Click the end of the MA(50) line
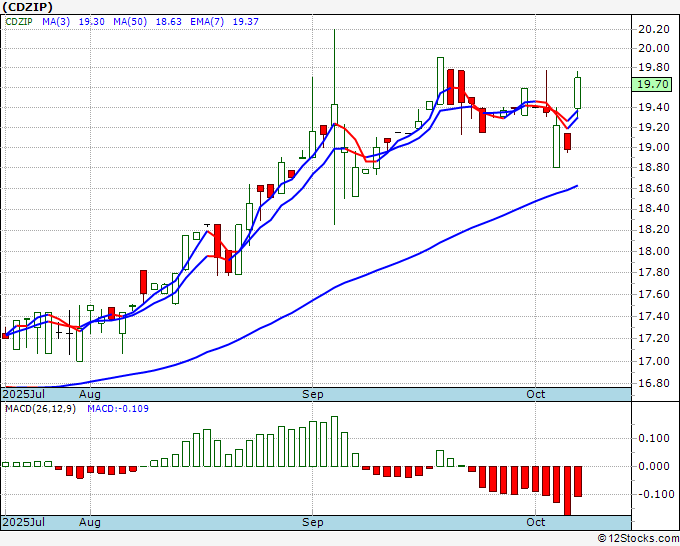The width and height of the screenshot is (680, 546). 577,186
